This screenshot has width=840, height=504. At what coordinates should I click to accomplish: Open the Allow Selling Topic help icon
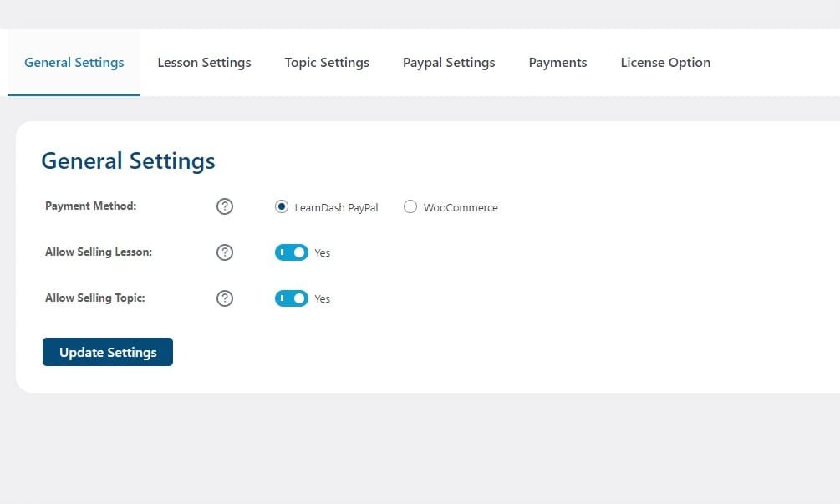click(225, 298)
